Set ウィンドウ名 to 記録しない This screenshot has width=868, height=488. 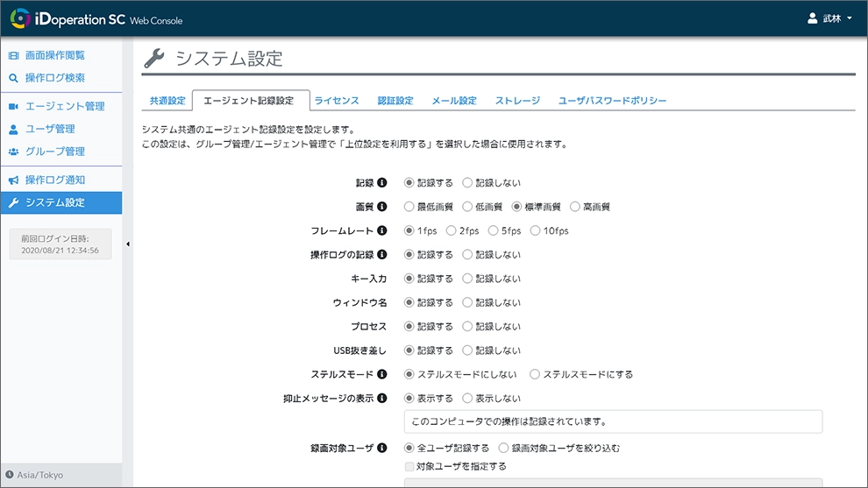click(467, 302)
